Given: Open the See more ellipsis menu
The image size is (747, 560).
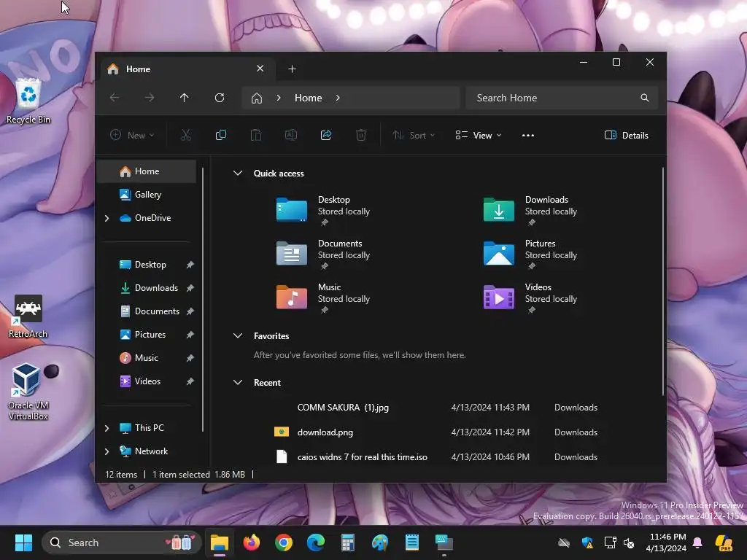Looking at the screenshot, I should click(528, 135).
